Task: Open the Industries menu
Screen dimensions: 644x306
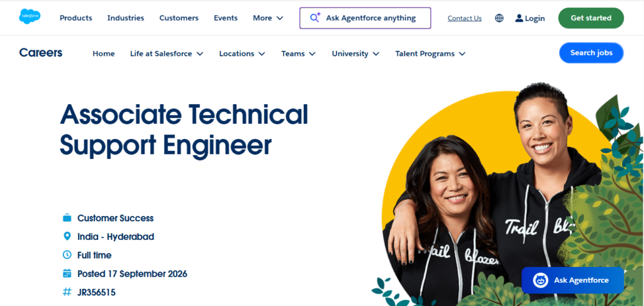Action: click(126, 18)
